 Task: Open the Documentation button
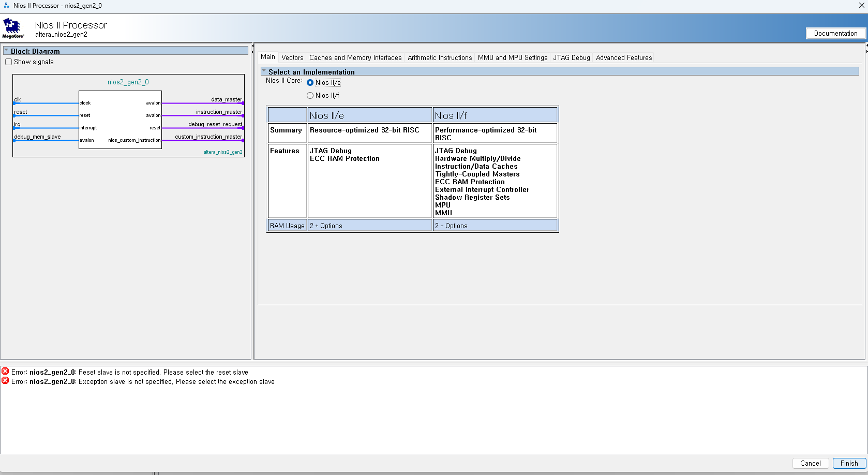(835, 33)
